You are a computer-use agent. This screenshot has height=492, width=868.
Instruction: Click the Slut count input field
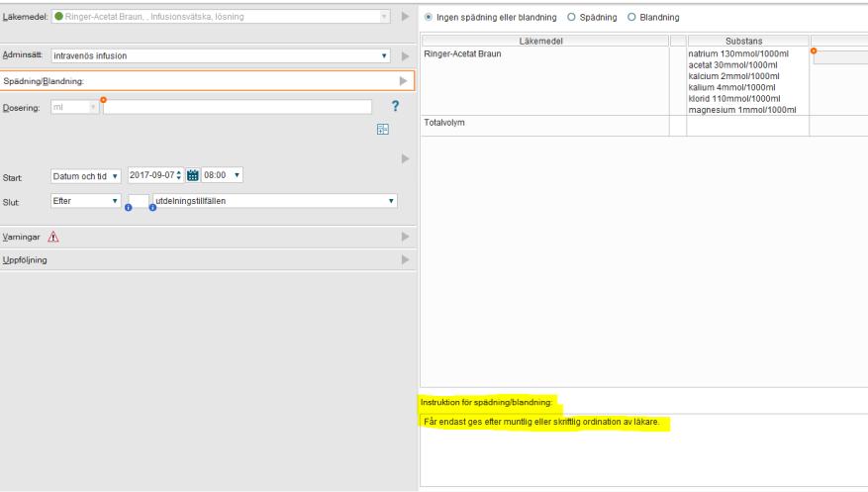point(139,201)
